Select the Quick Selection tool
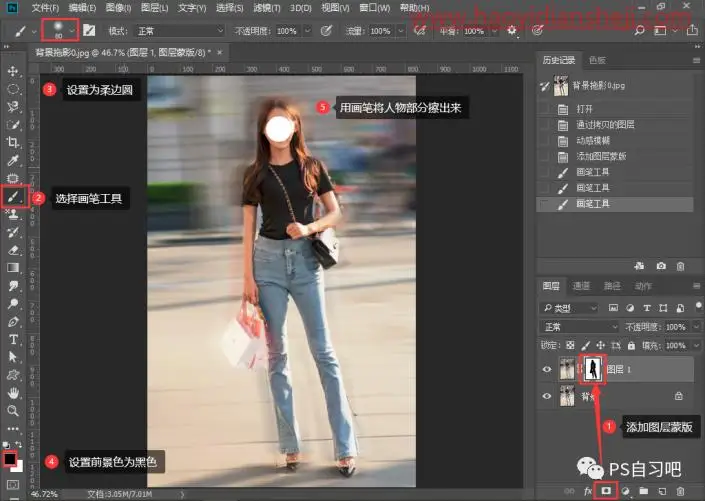The height and width of the screenshot is (501, 705). click(13, 125)
